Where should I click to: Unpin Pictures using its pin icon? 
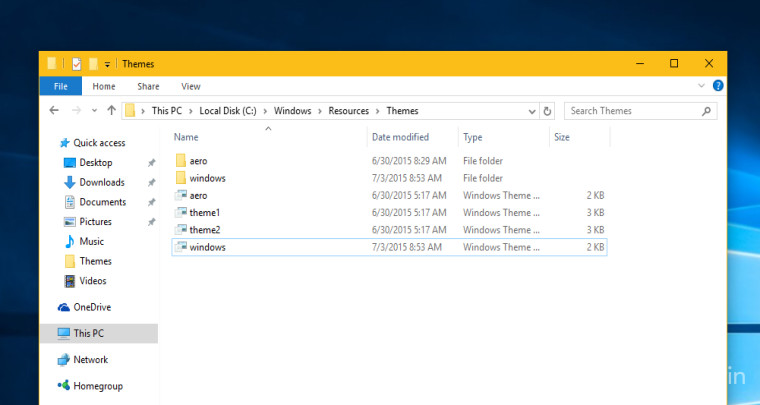pyautogui.click(x=151, y=222)
